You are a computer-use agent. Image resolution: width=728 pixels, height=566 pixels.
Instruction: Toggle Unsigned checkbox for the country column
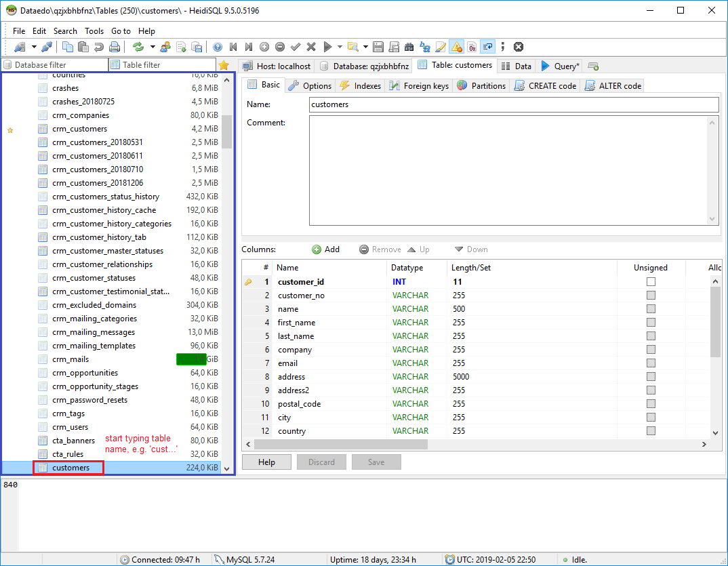coord(651,430)
